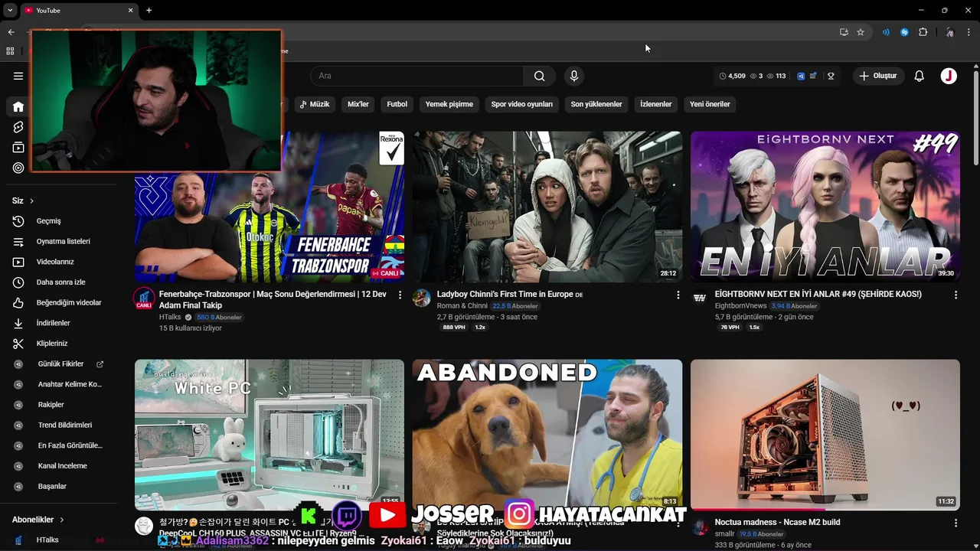
Task: Click the Ara search input field
Action: (x=417, y=76)
